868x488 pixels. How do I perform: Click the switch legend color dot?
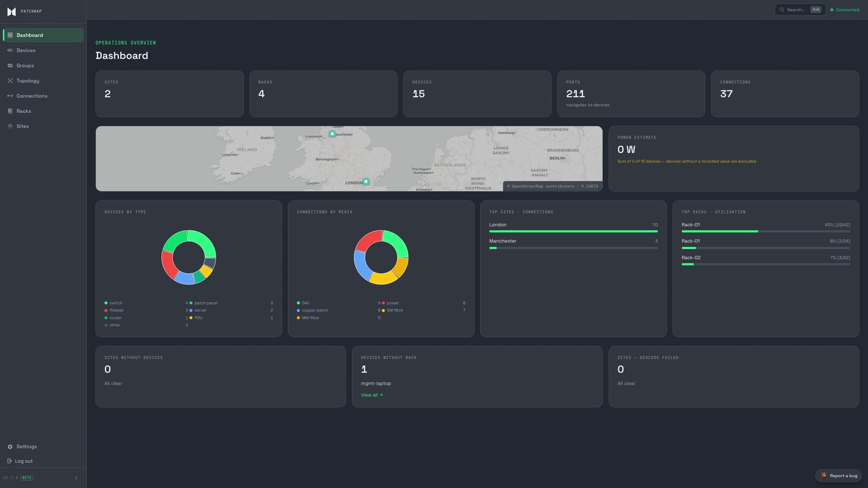106,303
